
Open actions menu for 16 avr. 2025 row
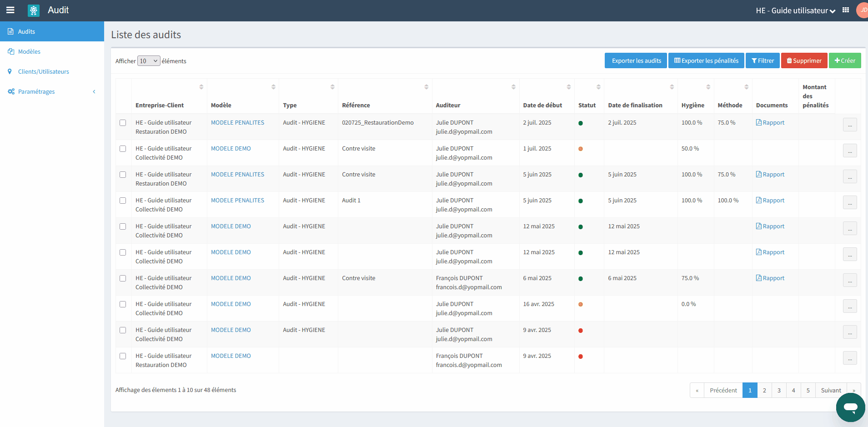tap(850, 306)
